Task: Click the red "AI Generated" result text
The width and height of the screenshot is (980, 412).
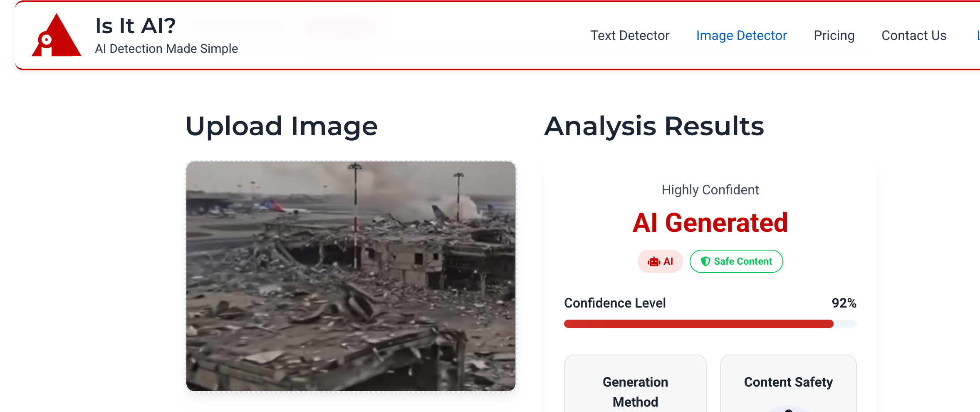Action: 710,223
